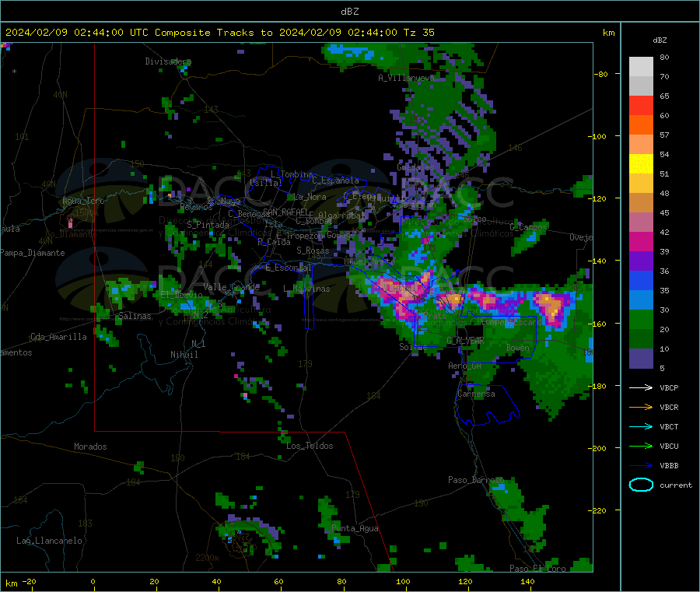The image size is (700, 592).
Task: Click the cyan 'current' ellipse symbol
Action: (641, 485)
